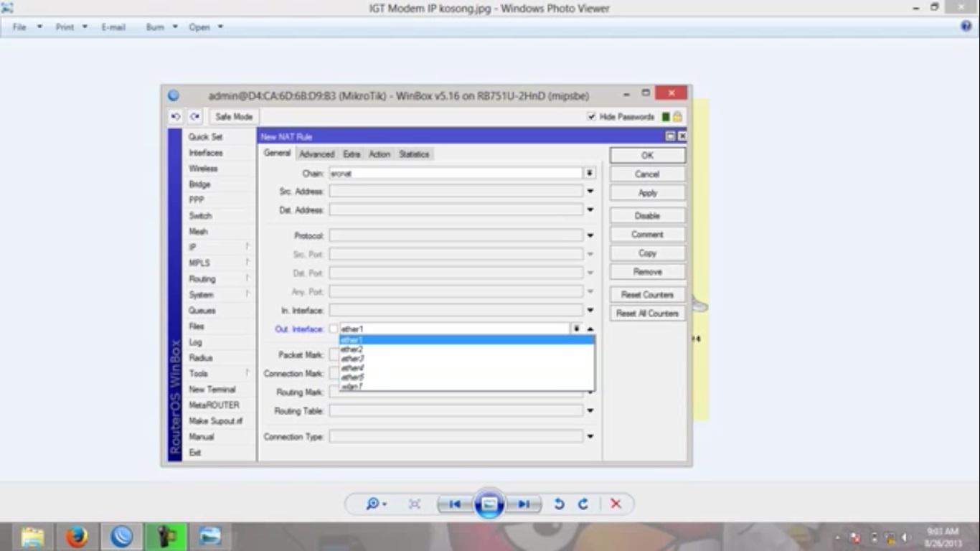Switch to Photo Viewer taskbar icon
The width and height of the screenshot is (980, 551).
tap(210, 537)
